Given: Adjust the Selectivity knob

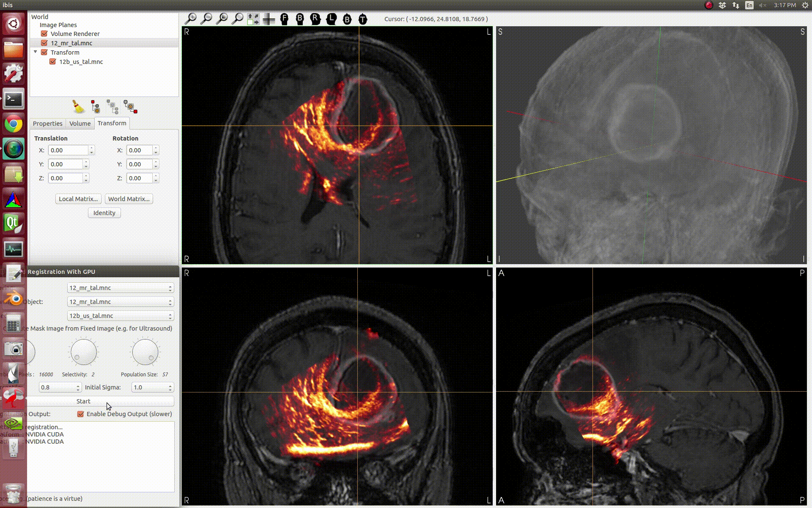Looking at the screenshot, I should click(x=83, y=352).
